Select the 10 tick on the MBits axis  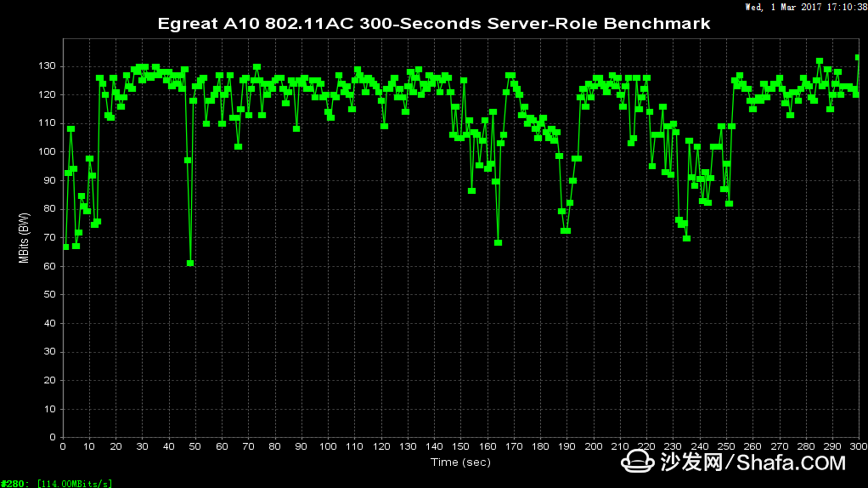(x=50, y=409)
